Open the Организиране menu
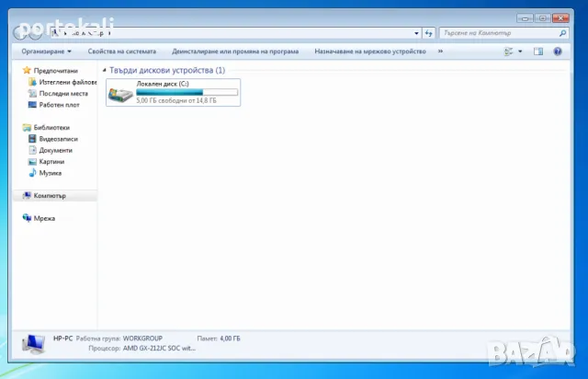588x379 pixels. [x=46, y=52]
